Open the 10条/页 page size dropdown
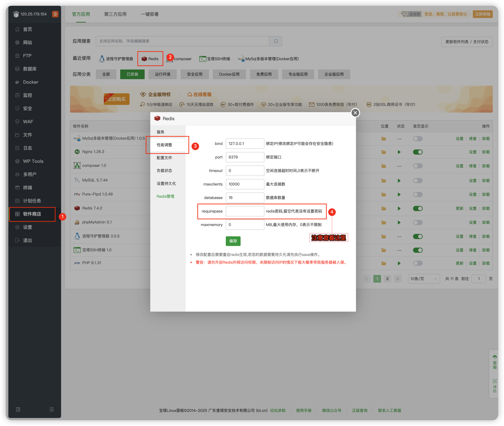Viewport: 504px width, 426px height. pos(424,279)
